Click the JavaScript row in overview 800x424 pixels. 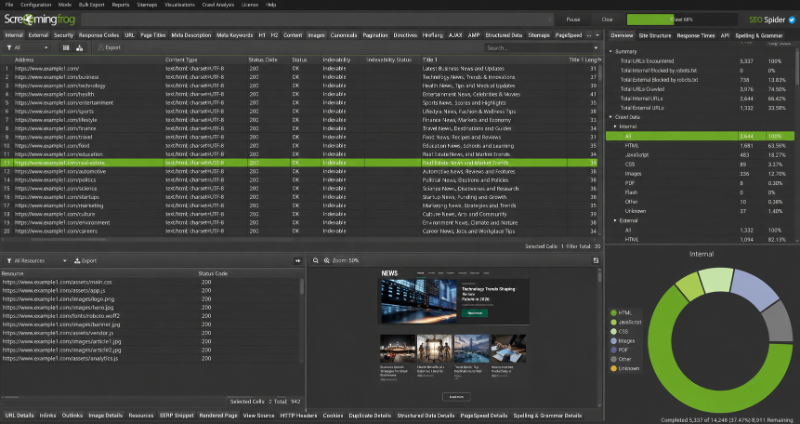(700, 155)
